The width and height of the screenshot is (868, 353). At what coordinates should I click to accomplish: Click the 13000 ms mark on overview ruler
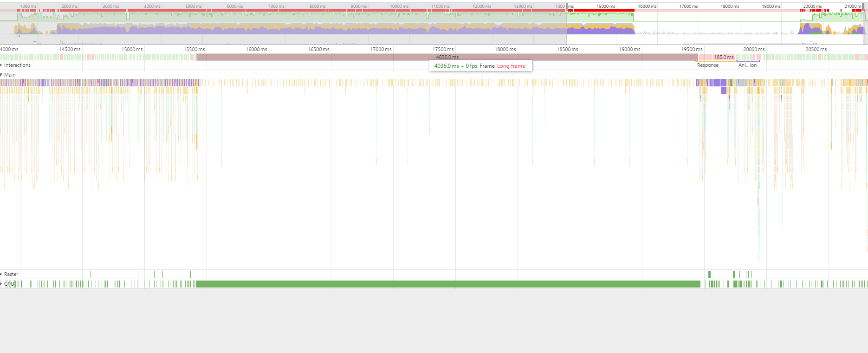click(x=523, y=7)
